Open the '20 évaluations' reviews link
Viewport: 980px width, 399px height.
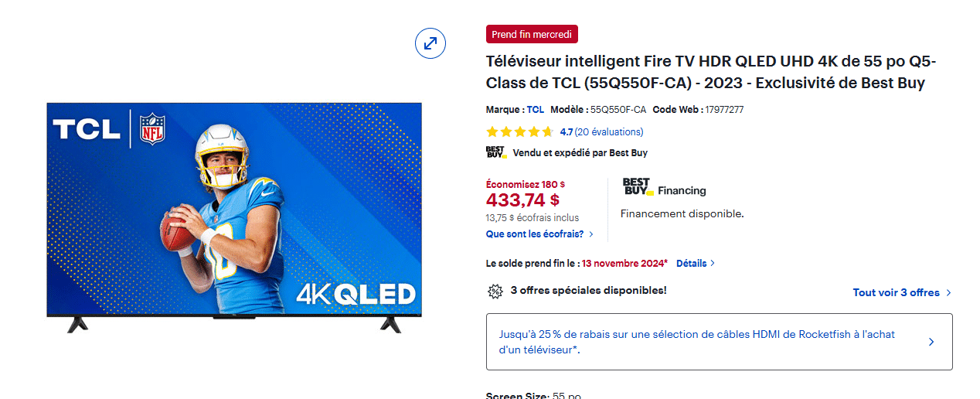click(609, 132)
